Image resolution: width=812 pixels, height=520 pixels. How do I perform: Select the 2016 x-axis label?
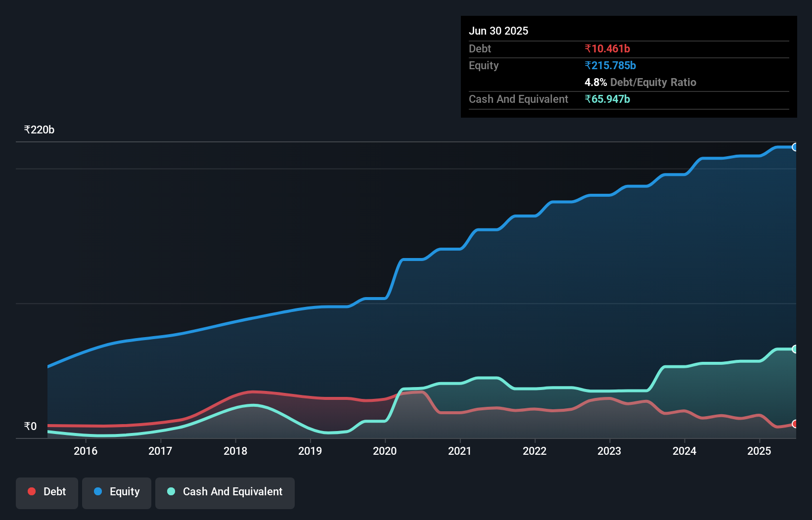pos(86,451)
